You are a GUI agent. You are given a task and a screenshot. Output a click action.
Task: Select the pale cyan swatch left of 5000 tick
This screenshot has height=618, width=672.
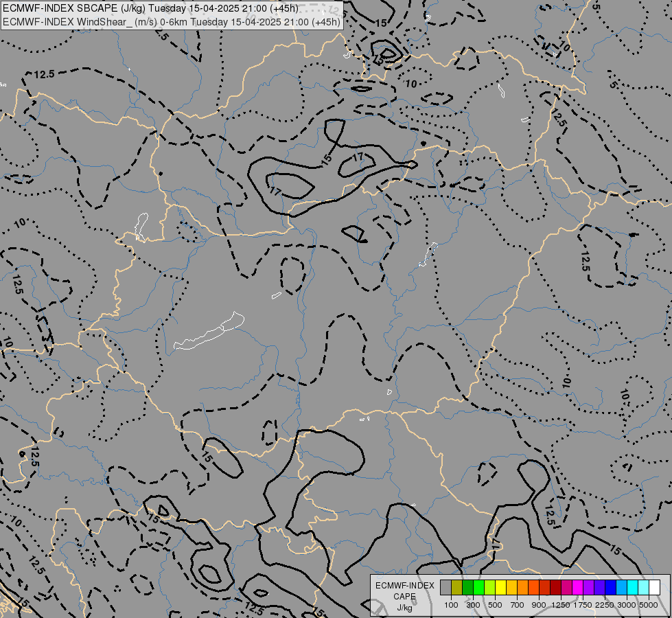(x=643, y=588)
